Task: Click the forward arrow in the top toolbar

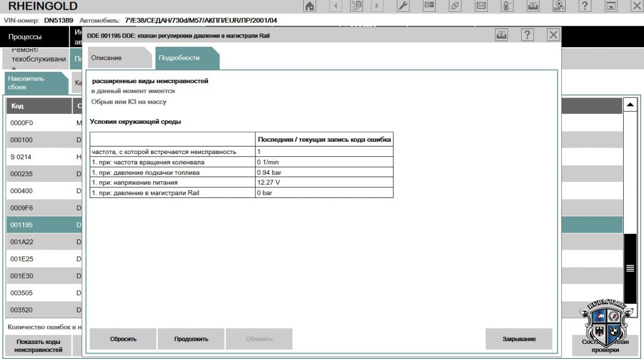Action: click(377, 6)
